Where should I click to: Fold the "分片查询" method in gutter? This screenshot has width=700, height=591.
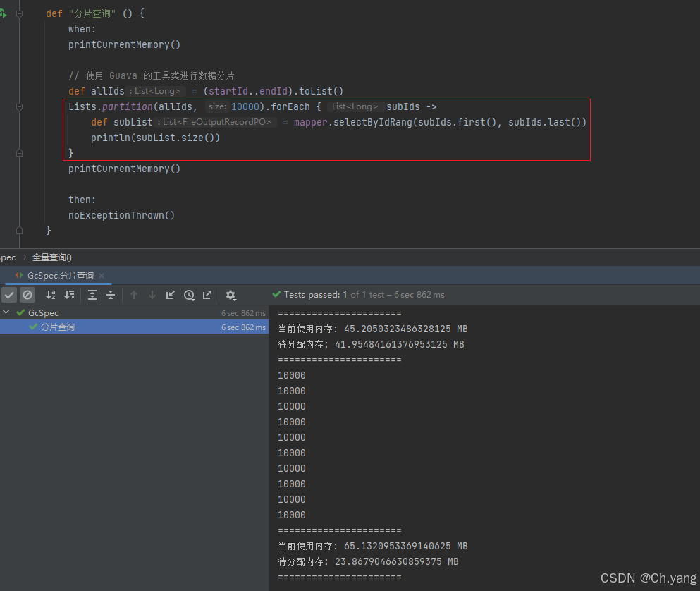[x=20, y=13]
